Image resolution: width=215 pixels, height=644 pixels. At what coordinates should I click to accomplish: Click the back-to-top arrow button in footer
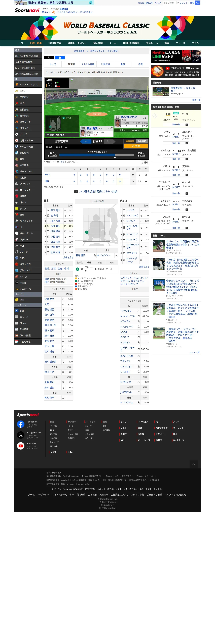coord(193,464)
